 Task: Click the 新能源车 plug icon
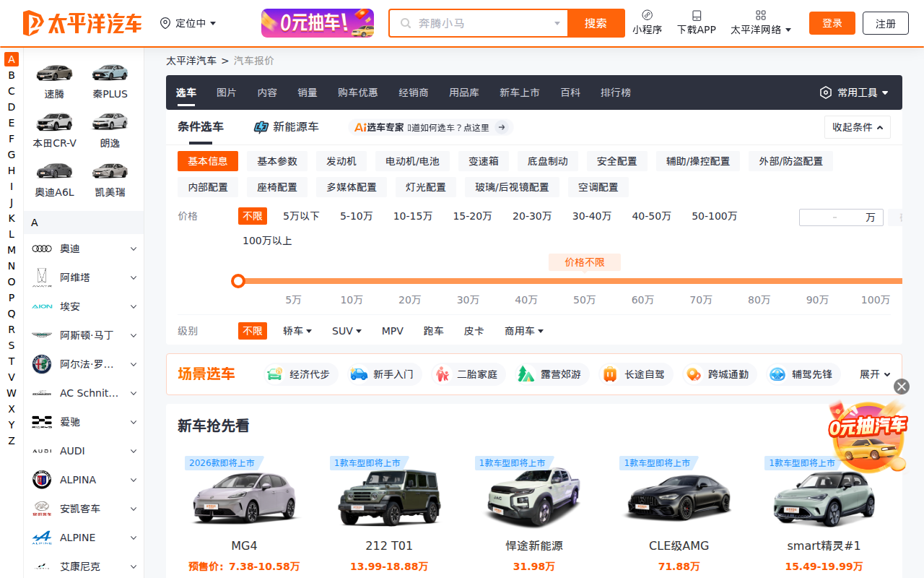261,127
